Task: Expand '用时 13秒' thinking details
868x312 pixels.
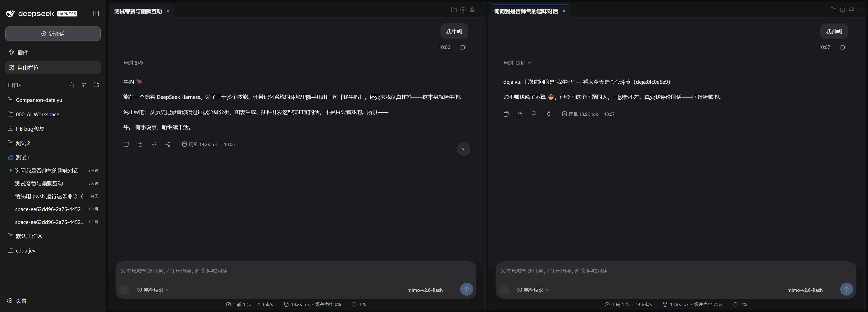Action: [x=517, y=63]
